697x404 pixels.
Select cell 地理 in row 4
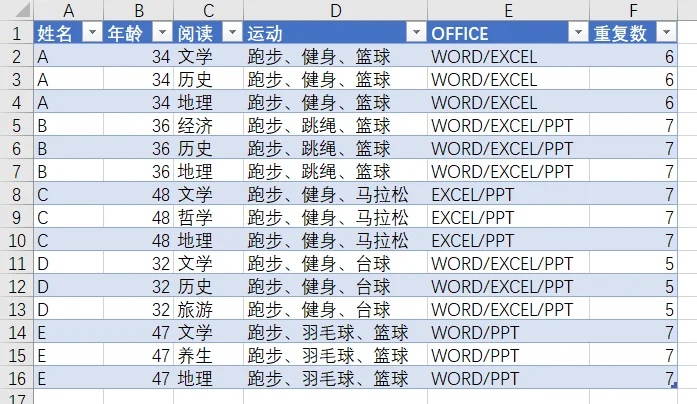[208, 102]
